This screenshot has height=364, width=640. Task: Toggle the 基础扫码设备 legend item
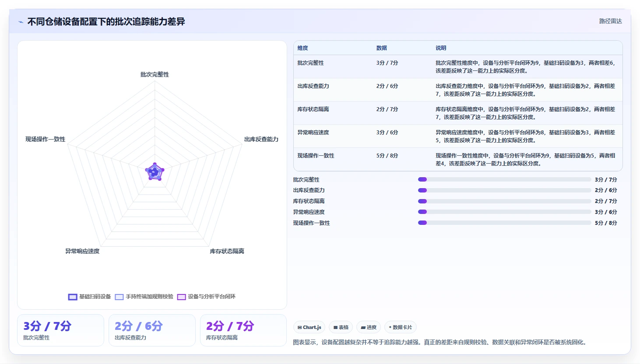click(90, 297)
